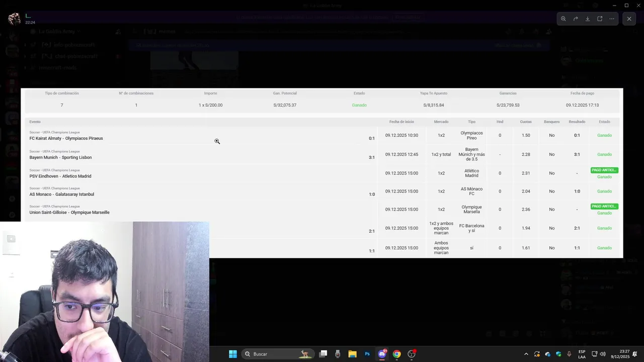Click the odds value '2.04'

(x=526, y=191)
